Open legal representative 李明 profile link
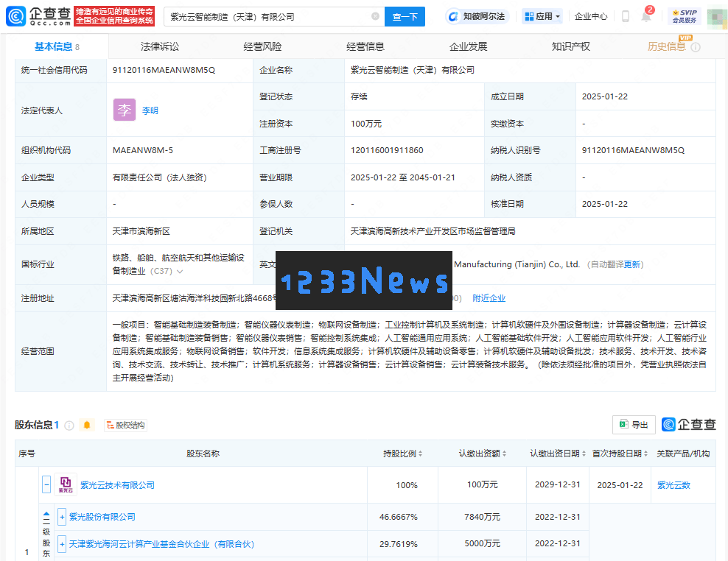The width and height of the screenshot is (728, 561). pos(150,110)
